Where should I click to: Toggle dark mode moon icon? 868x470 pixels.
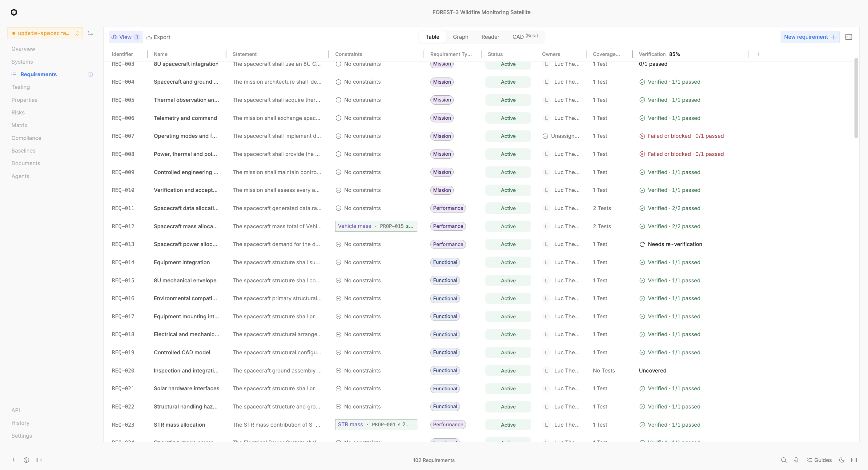(842, 460)
